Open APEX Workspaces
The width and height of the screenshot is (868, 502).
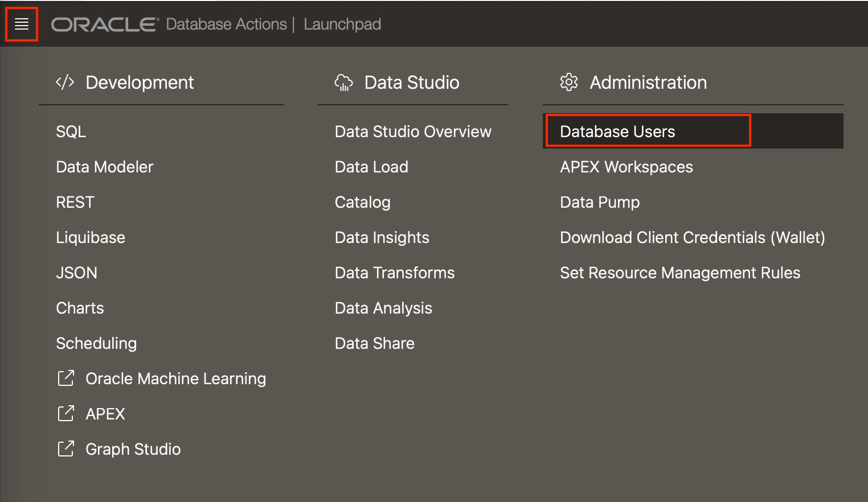pos(627,167)
